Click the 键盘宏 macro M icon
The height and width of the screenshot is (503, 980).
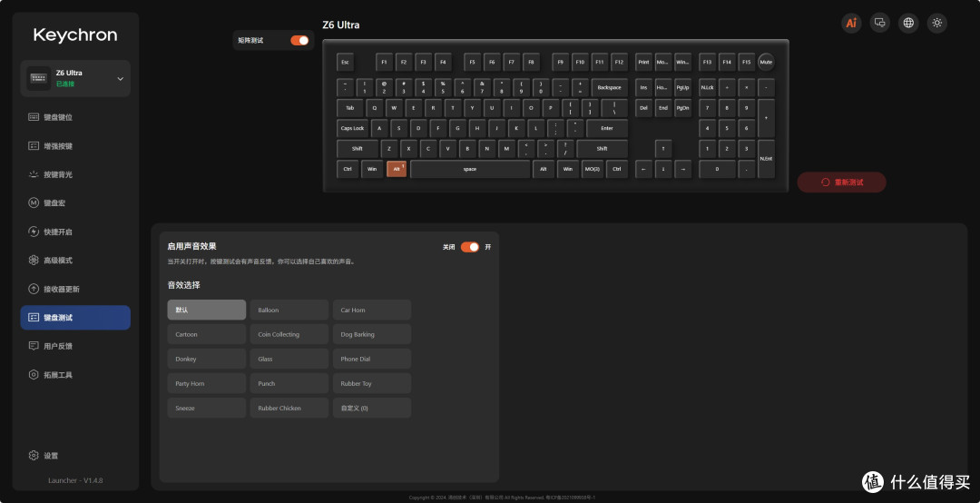(34, 202)
